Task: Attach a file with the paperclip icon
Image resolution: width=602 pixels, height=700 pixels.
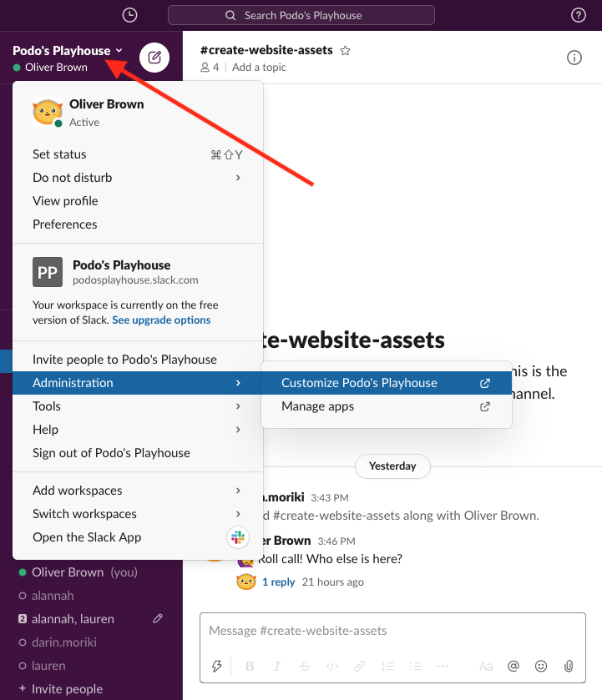Action: [569, 666]
